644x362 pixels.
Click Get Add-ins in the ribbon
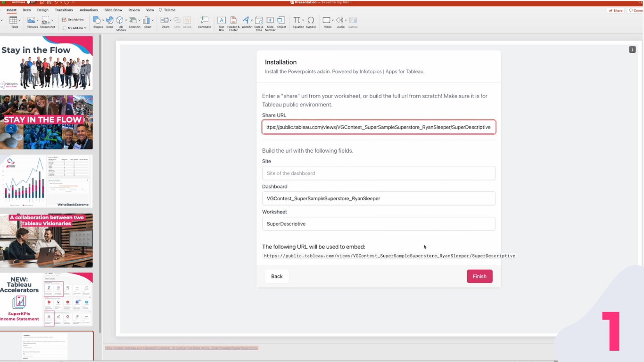point(73,20)
